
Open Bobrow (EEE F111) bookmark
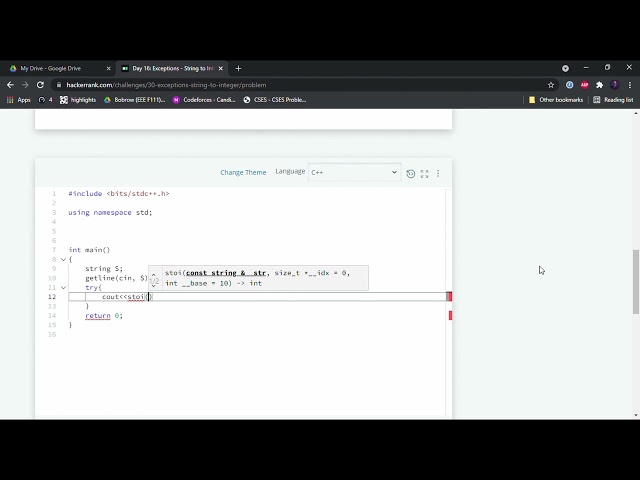134,100
